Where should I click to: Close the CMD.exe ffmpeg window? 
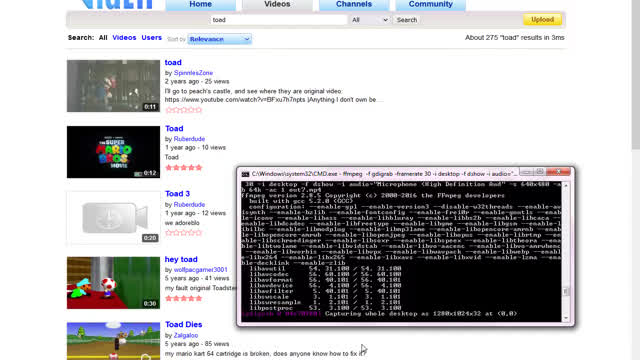[558, 172]
